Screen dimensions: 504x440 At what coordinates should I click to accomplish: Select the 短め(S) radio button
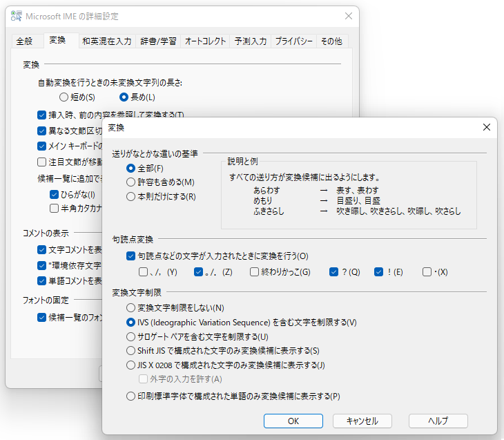click(64, 97)
